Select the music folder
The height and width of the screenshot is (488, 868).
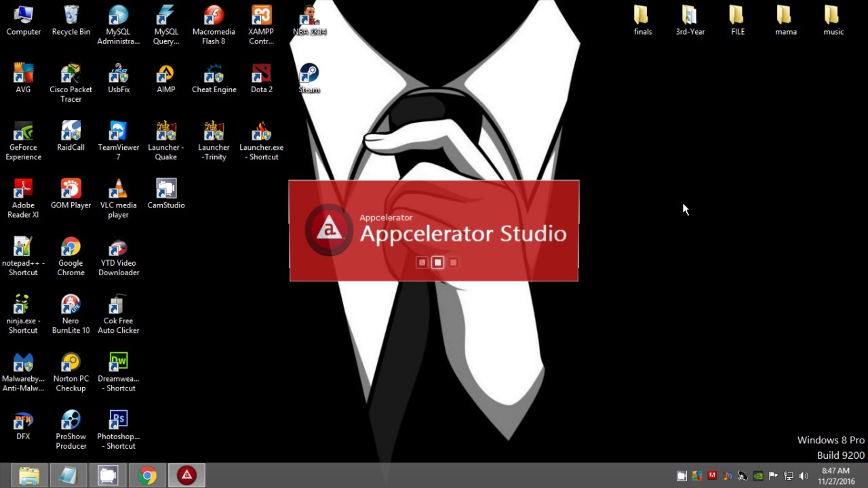[x=833, y=20]
